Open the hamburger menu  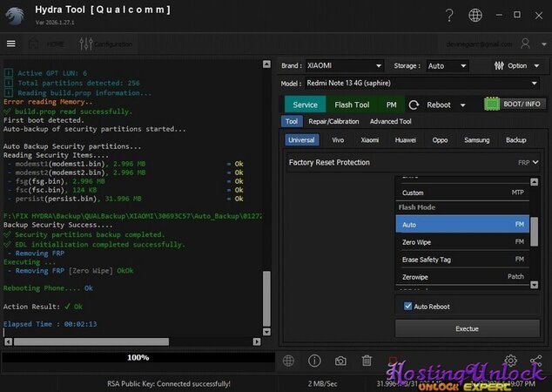pos(10,44)
